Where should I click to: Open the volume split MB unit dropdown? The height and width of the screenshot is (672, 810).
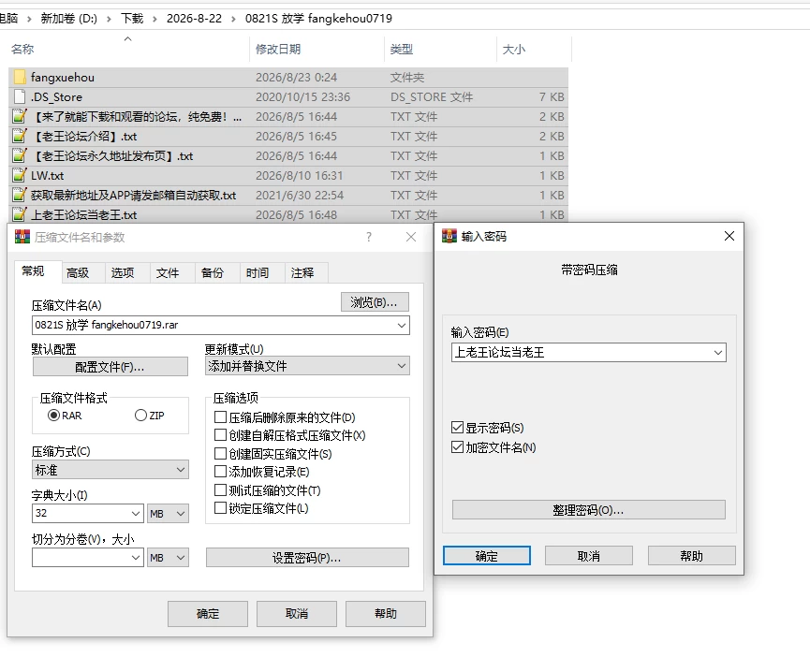[x=168, y=558]
